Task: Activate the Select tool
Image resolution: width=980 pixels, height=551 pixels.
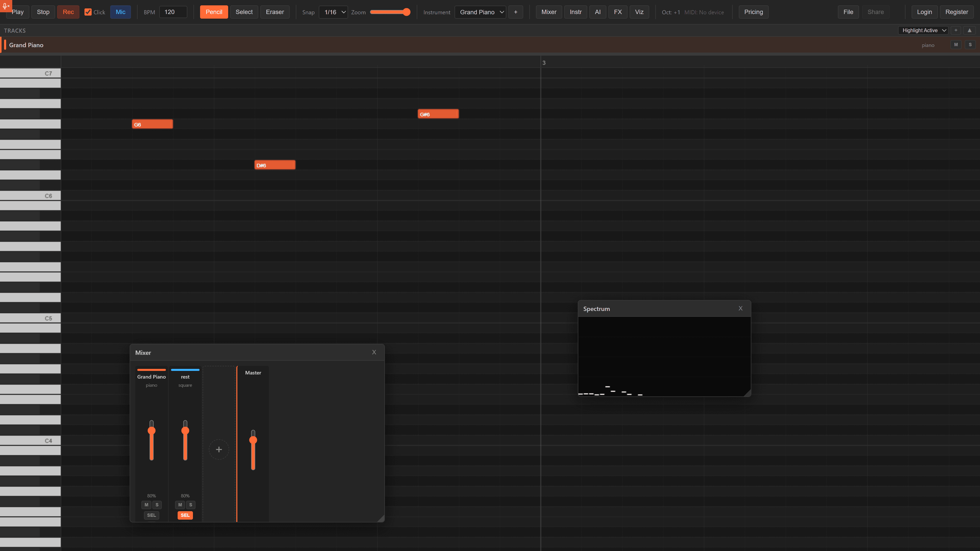Action: coord(244,12)
